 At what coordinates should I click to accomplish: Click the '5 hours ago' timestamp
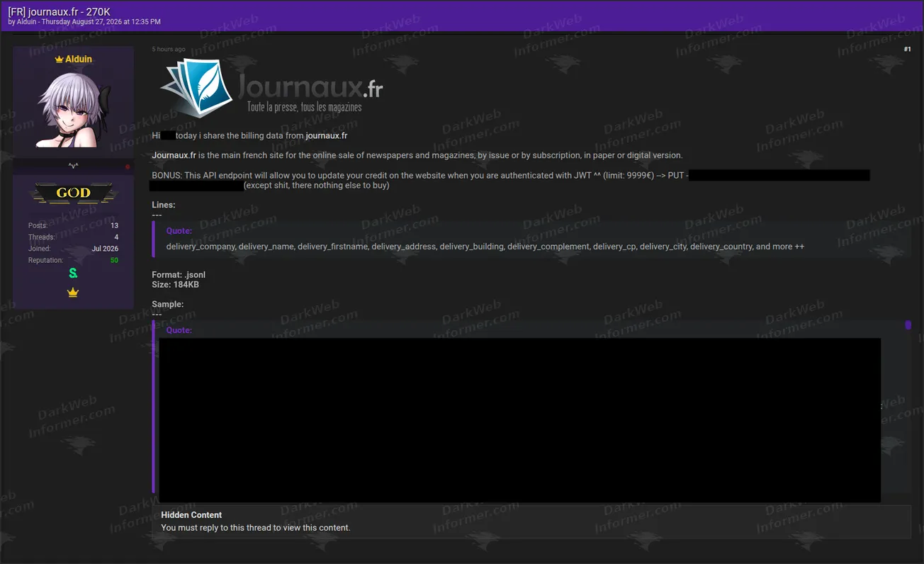pos(169,50)
